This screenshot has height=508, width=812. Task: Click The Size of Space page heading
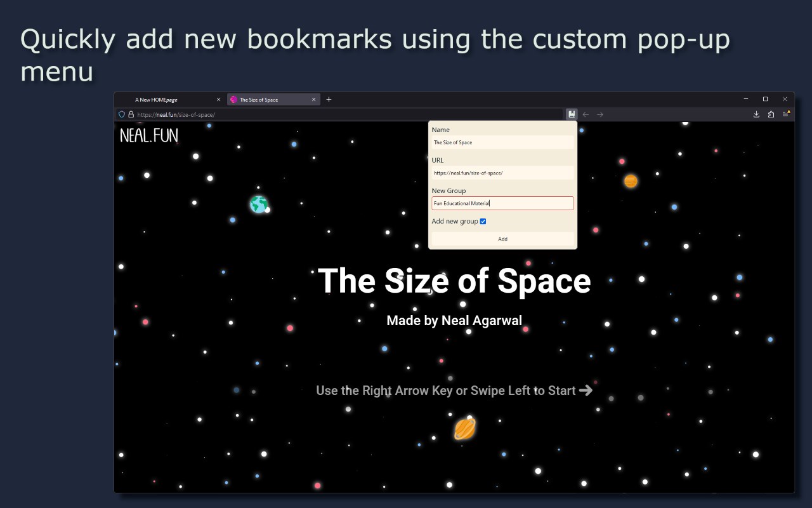point(454,281)
